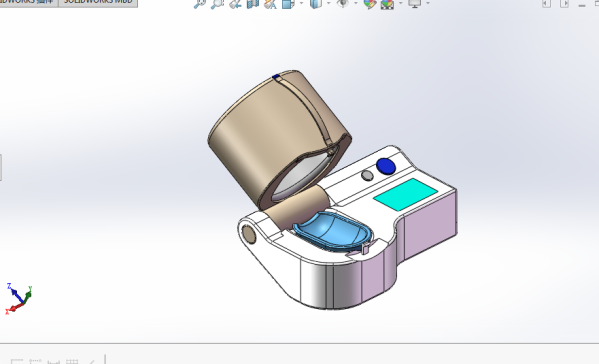Click the left-pointing window arrow button
The height and width of the screenshot is (364, 599).
point(546,3)
